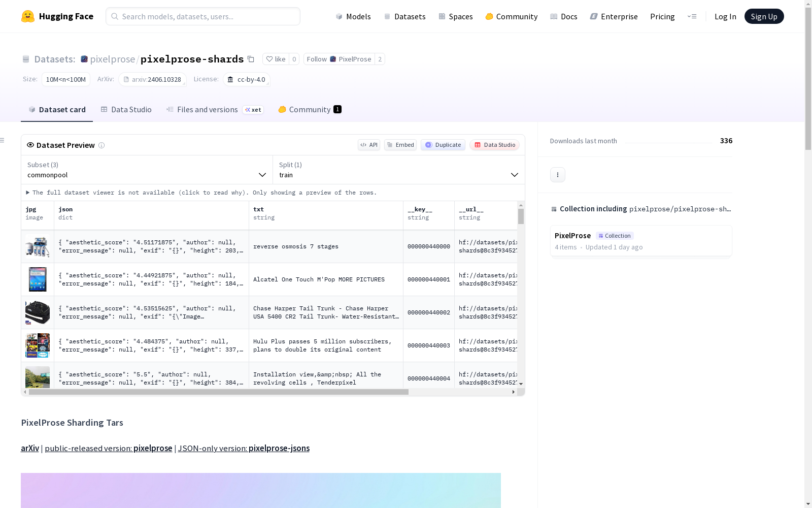This screenshot has height=508, width=812.
Task: Click the like heart button
Action: 276,59
